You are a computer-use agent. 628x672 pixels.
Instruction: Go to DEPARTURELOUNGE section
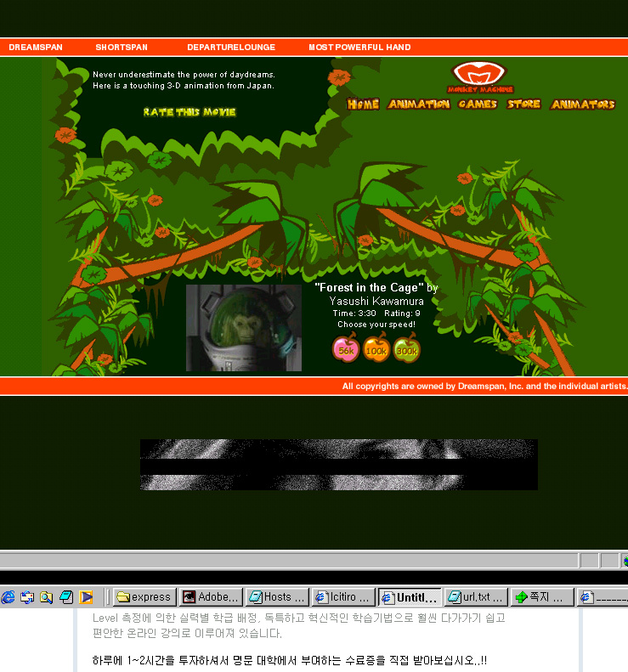point(231,47)
